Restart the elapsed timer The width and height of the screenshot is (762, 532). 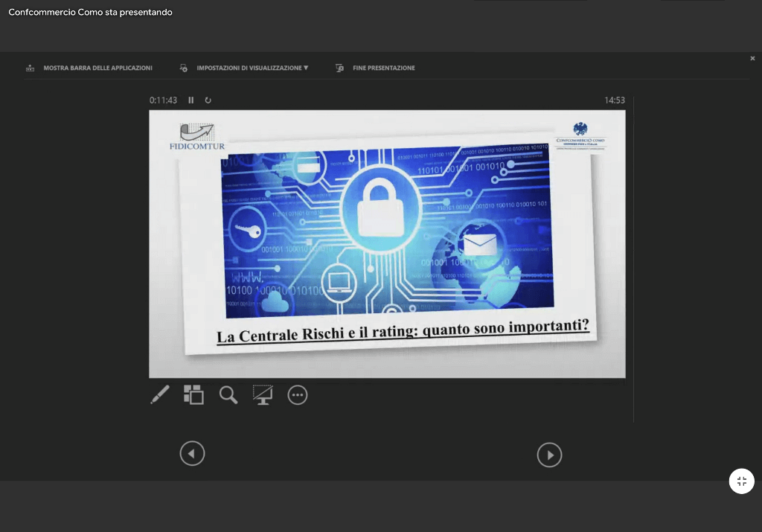208,100
